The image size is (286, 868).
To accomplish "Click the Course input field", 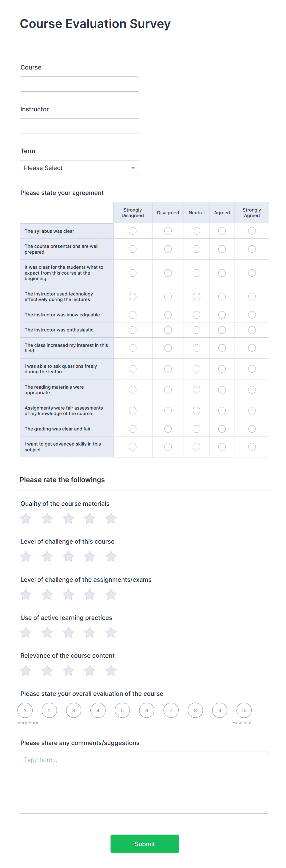I will 79,84.
